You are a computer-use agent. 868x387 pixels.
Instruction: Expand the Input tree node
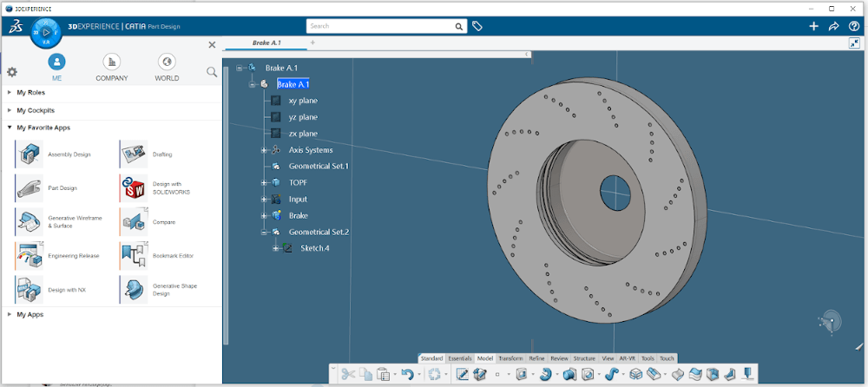point(264,200)
